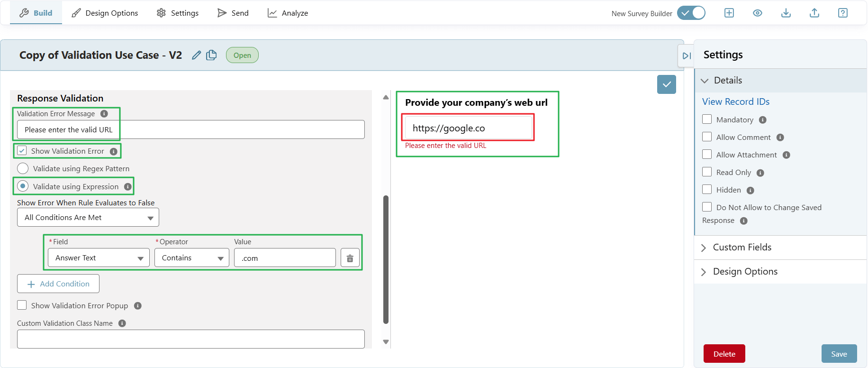The height and width of the screenshot is (368, 868).
Task: Click the blue checkmark confirm button
Action: click(667, 84)
